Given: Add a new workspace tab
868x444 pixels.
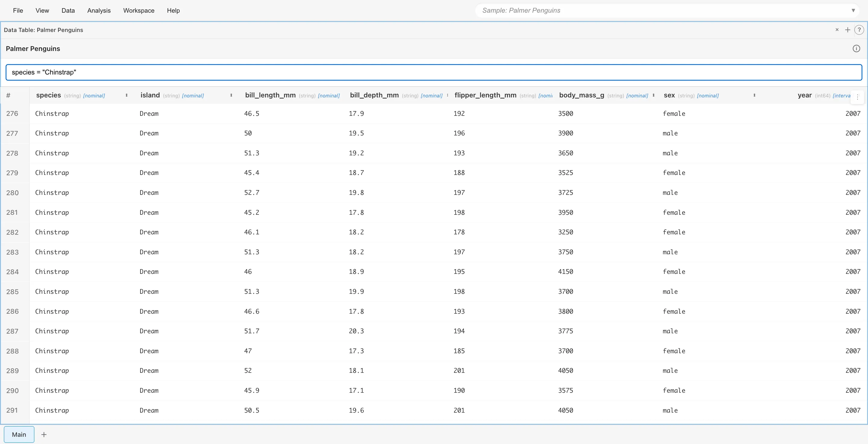Looking at the screenshot, I should tap(44, 435).
